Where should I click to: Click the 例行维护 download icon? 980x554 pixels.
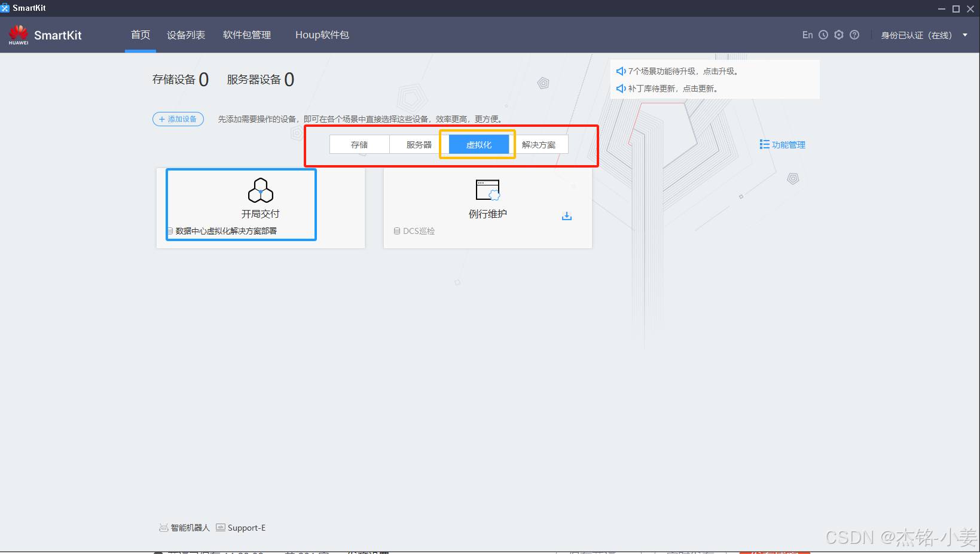point(567,216)
